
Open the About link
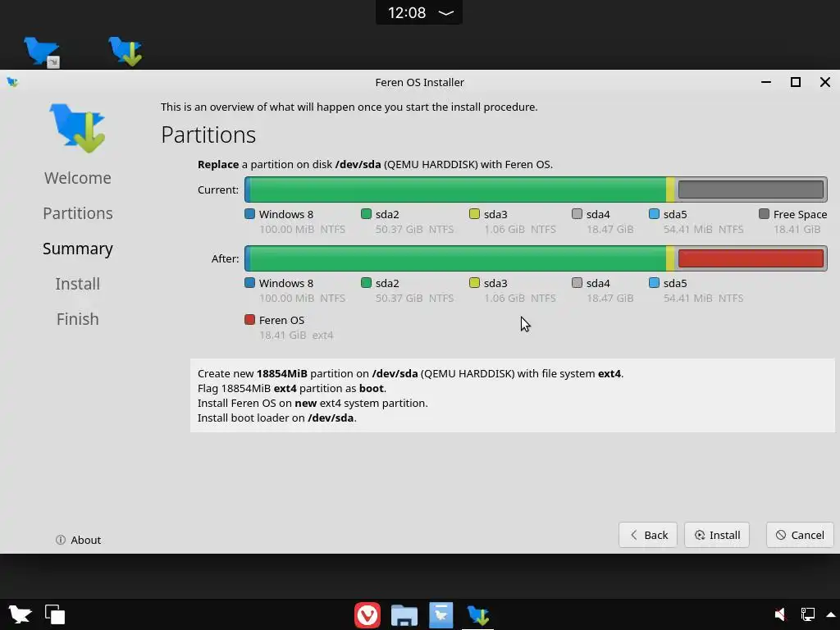tap(78, 540)
